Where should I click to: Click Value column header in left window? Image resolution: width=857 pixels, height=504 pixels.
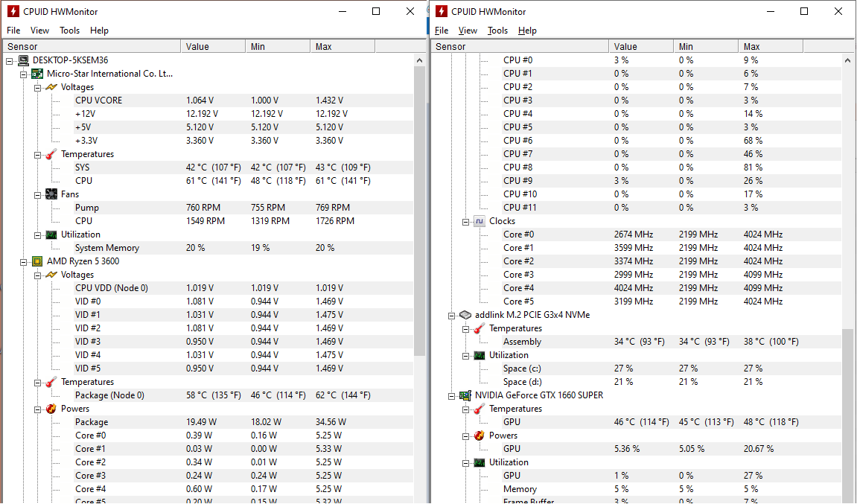(213, 46)
